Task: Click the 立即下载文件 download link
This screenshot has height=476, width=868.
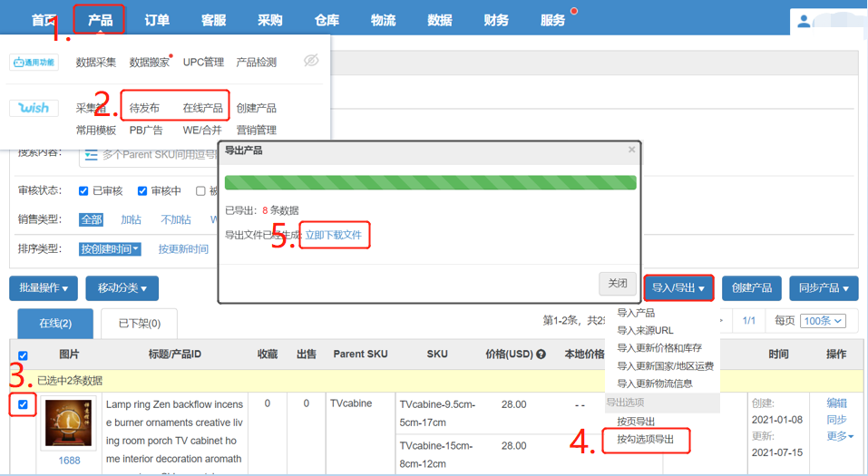Action: (x=333, y=235)
